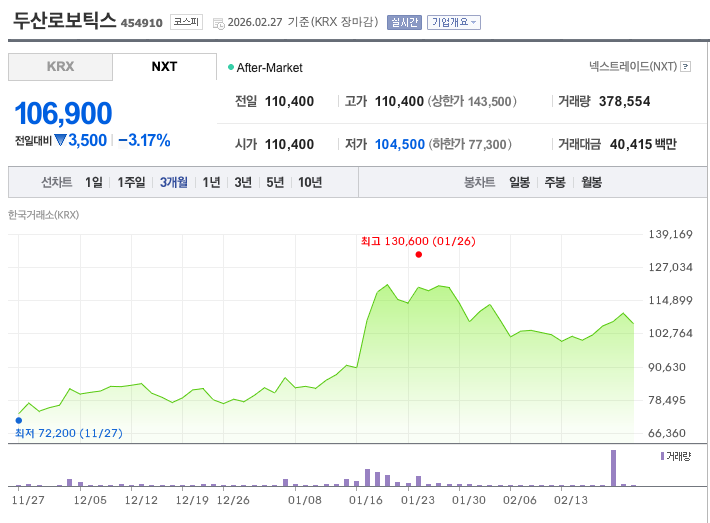Click the 하한가 77,300 text
Screen dimensions: 710x523
pos(470,144)
